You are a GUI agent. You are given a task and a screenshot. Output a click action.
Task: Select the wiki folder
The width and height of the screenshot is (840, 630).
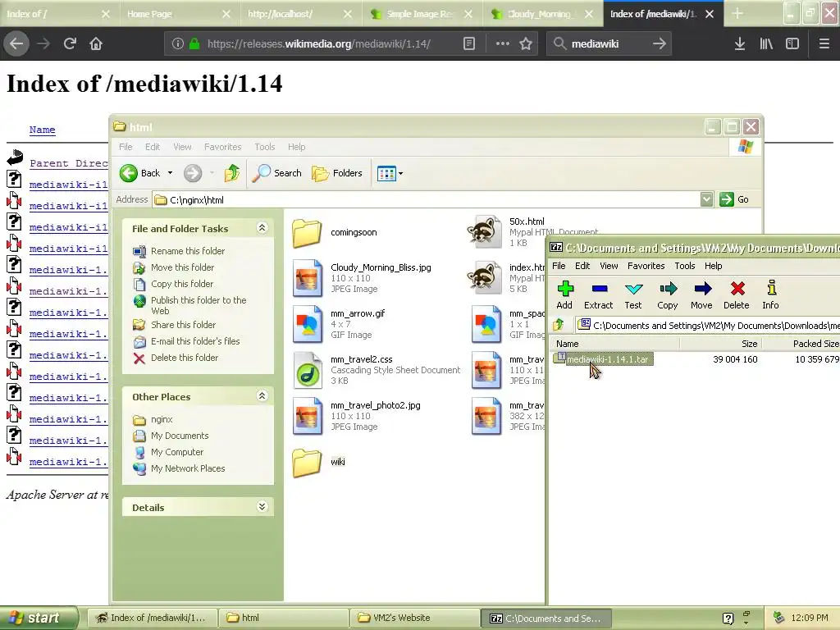point(319,462)
